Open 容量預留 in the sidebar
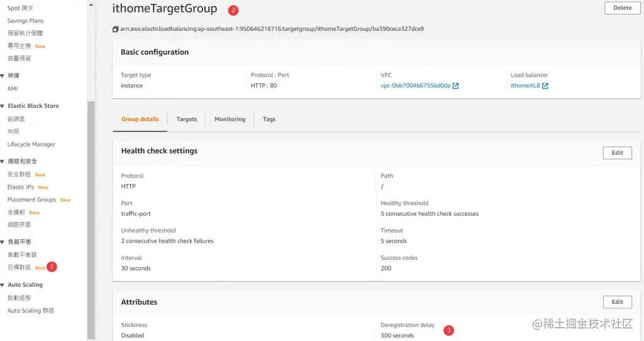644x341 pixels. coord(19,59)
